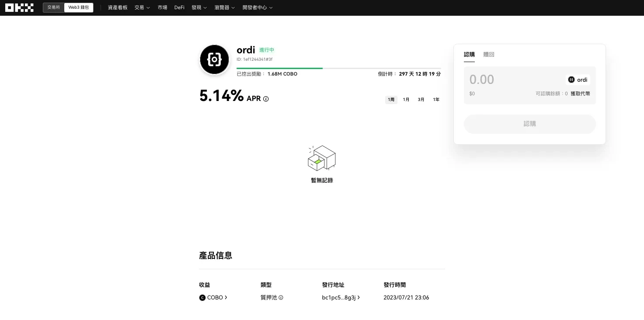Open the 市場 menu item

[162, 7]
